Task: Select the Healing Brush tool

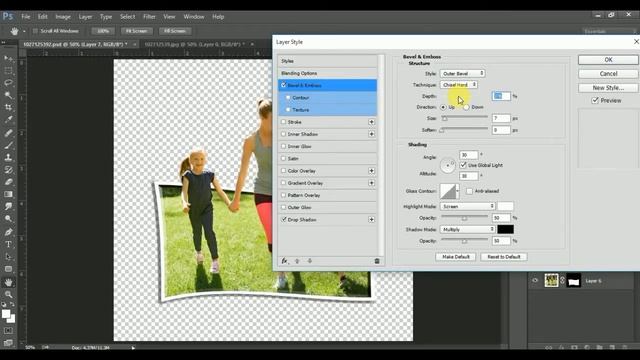Action: tap(8, 133)
